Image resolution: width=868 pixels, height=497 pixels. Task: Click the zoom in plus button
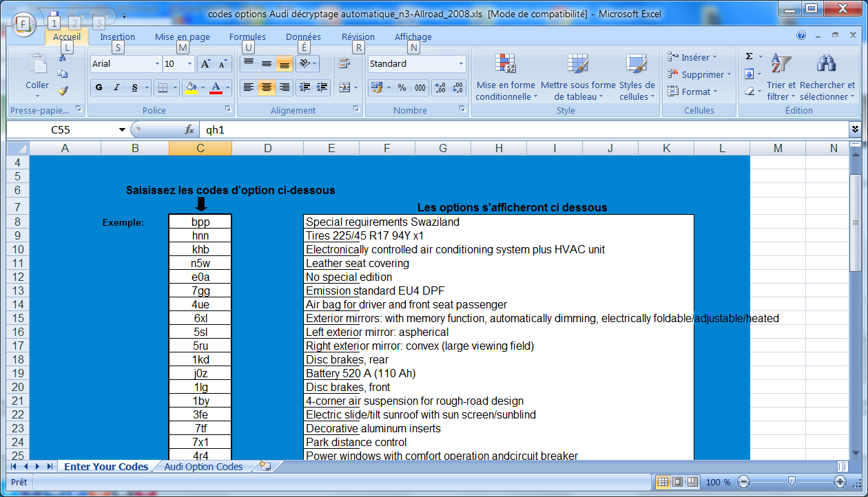[840, 482]
